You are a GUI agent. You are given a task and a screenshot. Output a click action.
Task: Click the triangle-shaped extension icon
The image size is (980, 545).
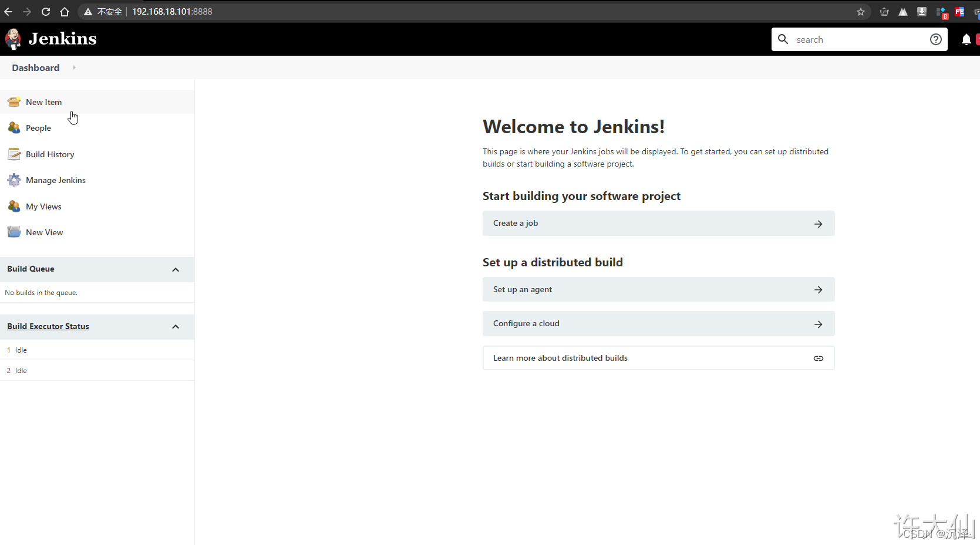[x=903, y=12]
